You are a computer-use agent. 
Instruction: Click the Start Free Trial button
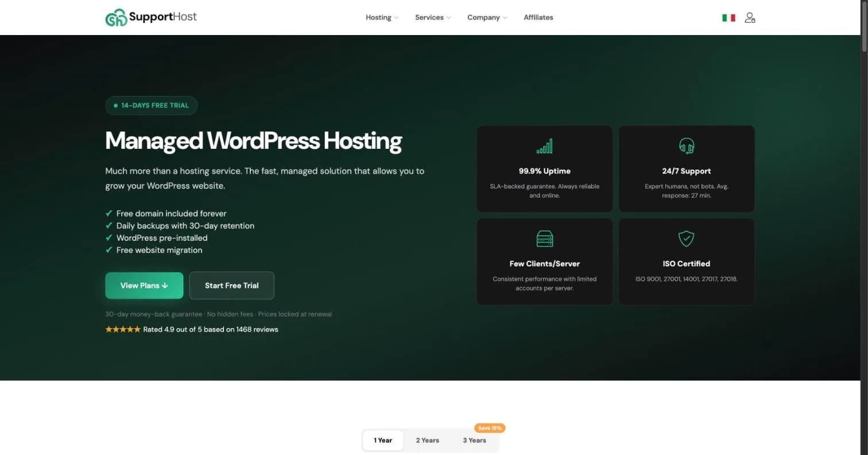(x=232, y=286)
